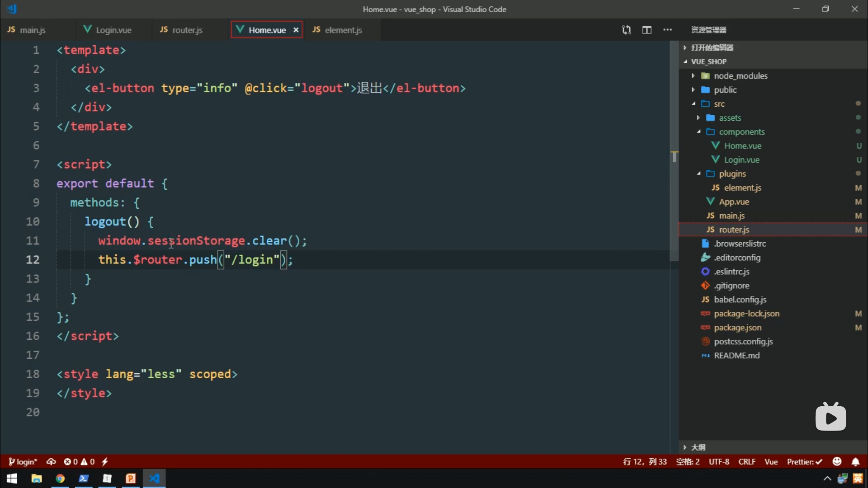Open the .gitignore file
Image resolution: width=868 pixels, height=488 pixels.
click(773, 286)
